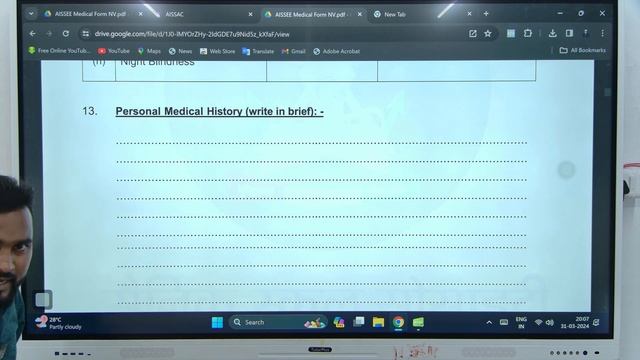Open the All Bookmarks folder
Image resolution: width=640 pixels, height=360 pixels.
coord(582,50)
